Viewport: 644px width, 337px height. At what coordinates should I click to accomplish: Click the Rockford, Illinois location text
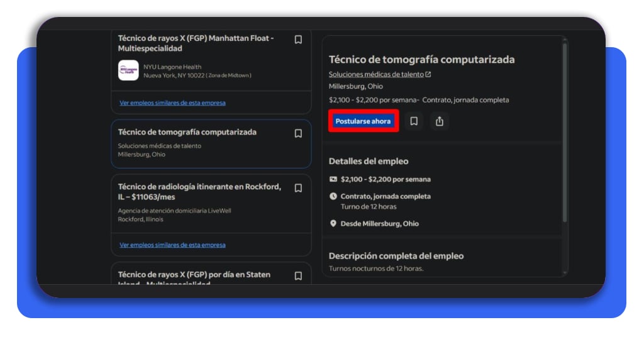click(x=140, y=219)
